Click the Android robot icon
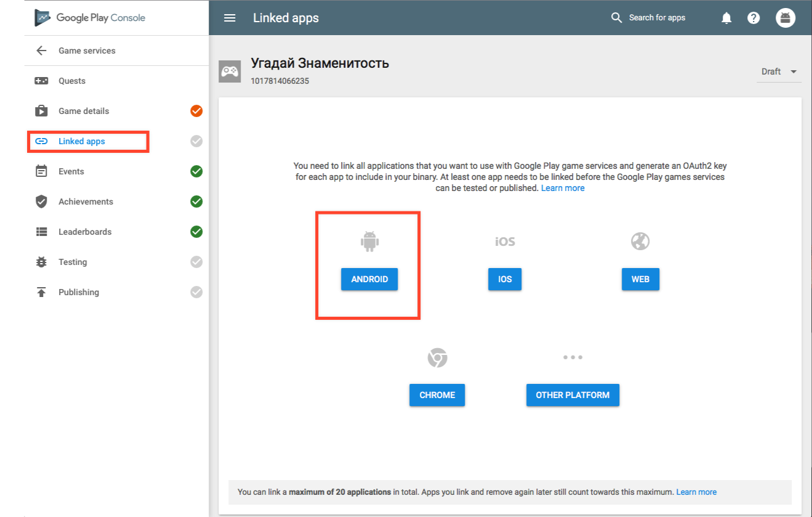The image size is (812, 517). coord(369,241)
